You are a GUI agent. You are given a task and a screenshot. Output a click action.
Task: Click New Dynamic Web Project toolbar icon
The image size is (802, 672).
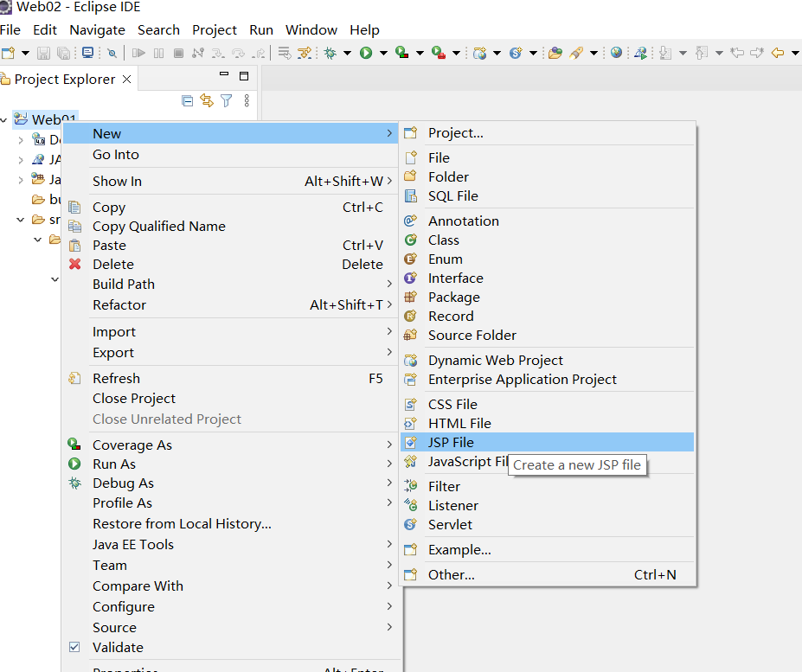click(480, 53)
